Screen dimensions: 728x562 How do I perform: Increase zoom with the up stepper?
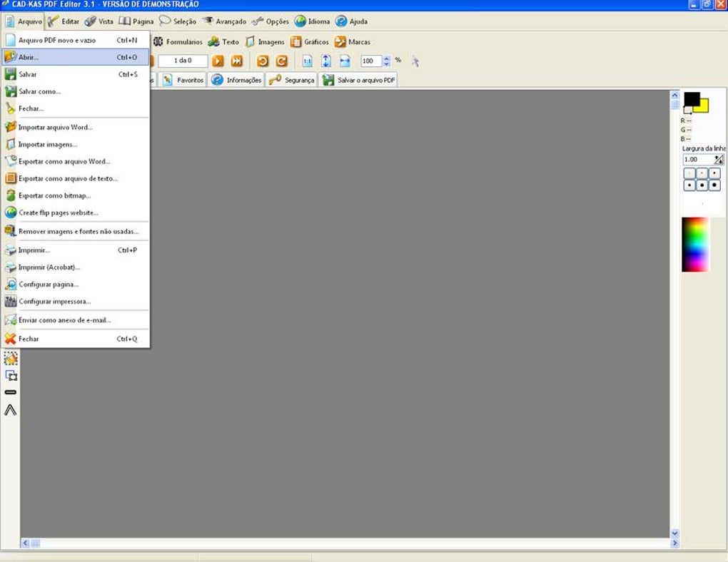[x=386, y=58]
